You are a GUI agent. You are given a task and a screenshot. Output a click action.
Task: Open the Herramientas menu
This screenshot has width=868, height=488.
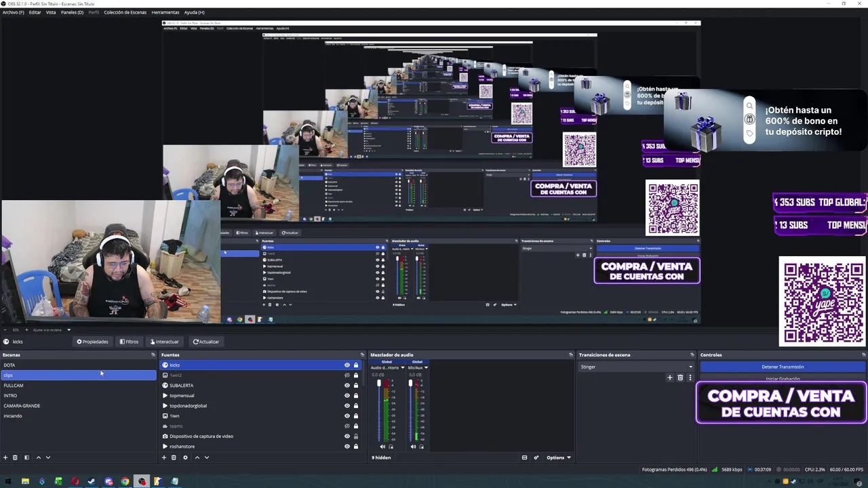point(165,12)
